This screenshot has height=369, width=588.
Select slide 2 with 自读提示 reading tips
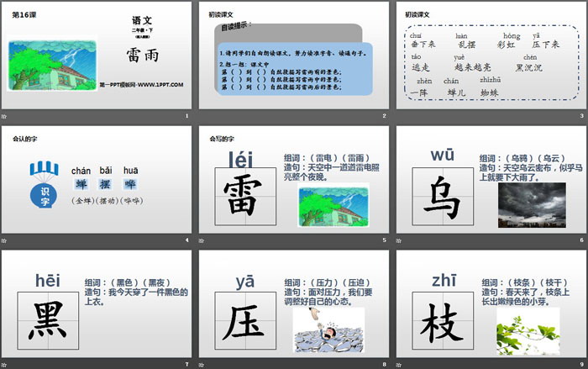(294, 55)
